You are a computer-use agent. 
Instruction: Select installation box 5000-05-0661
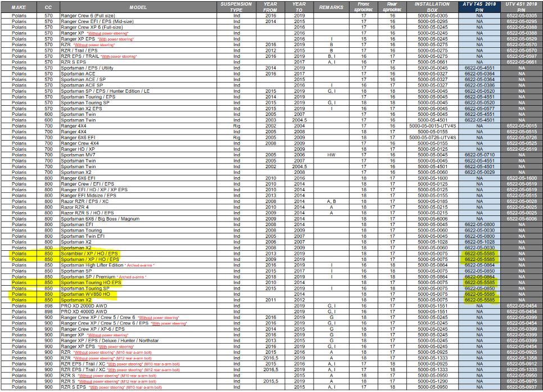click(432, 62)
